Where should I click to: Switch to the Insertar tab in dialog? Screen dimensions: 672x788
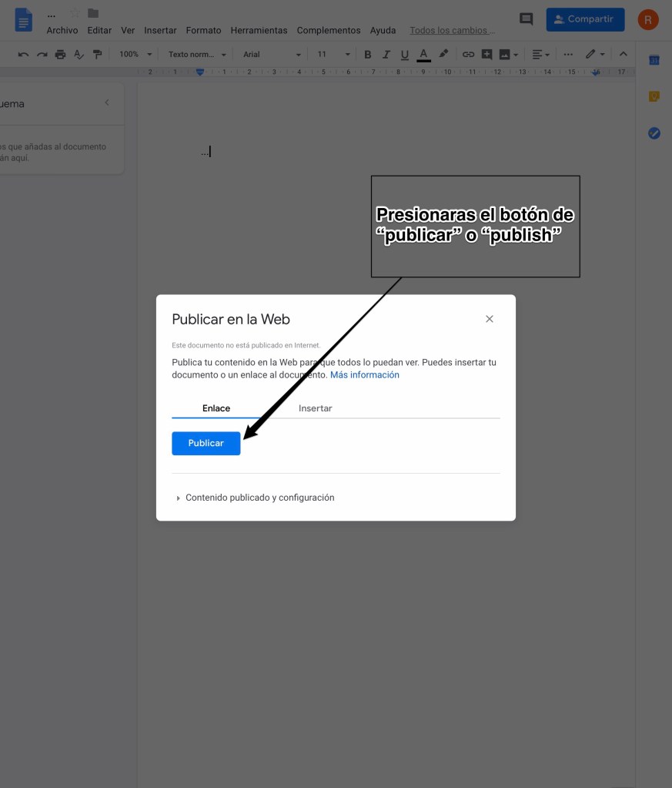315,408
